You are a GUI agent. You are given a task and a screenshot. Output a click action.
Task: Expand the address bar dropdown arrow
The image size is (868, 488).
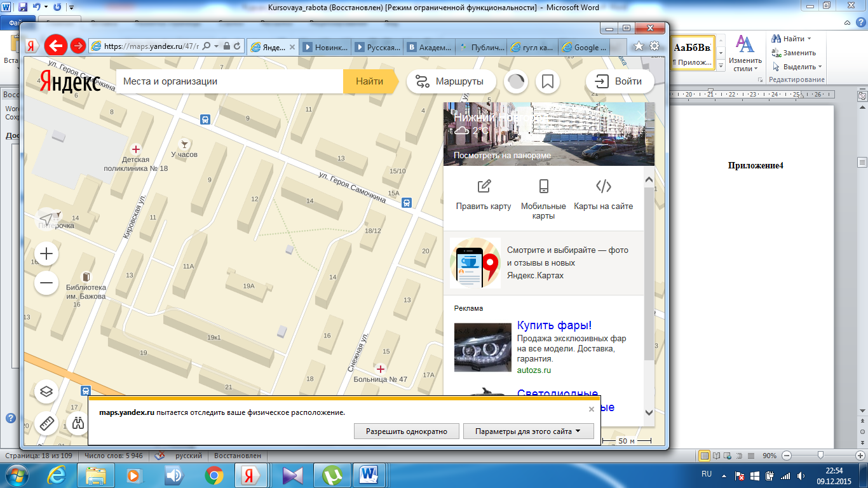click(217, 46)
